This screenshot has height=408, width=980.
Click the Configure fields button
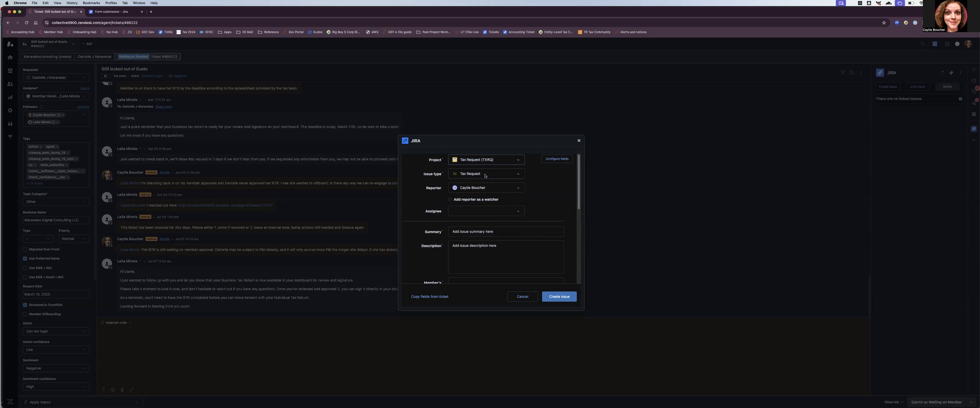[557, 159]
